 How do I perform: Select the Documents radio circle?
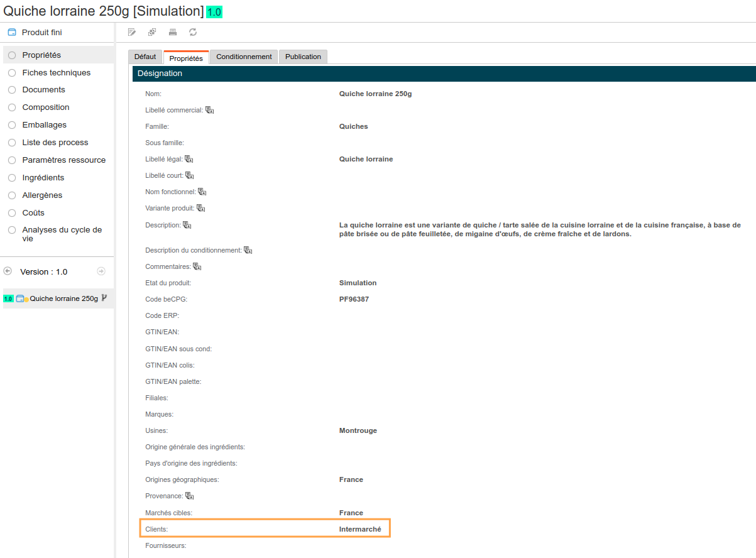[x=12, y=90]
